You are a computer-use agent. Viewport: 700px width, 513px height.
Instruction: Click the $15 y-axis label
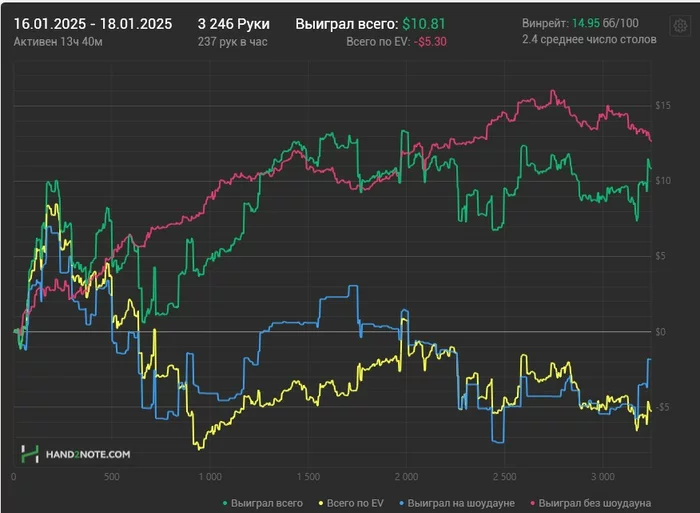pos(662,106)
